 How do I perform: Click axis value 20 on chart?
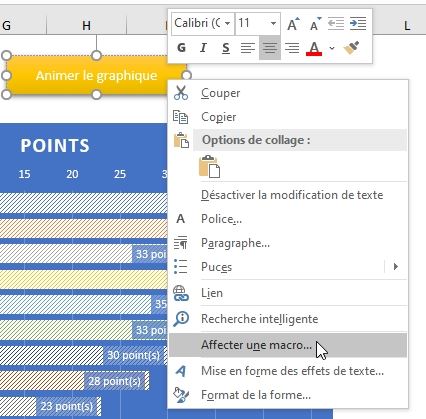pos(72,174)
